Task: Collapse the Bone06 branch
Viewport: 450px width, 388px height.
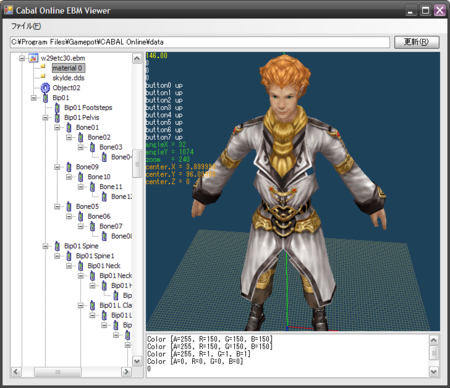Action: [69, 217]
